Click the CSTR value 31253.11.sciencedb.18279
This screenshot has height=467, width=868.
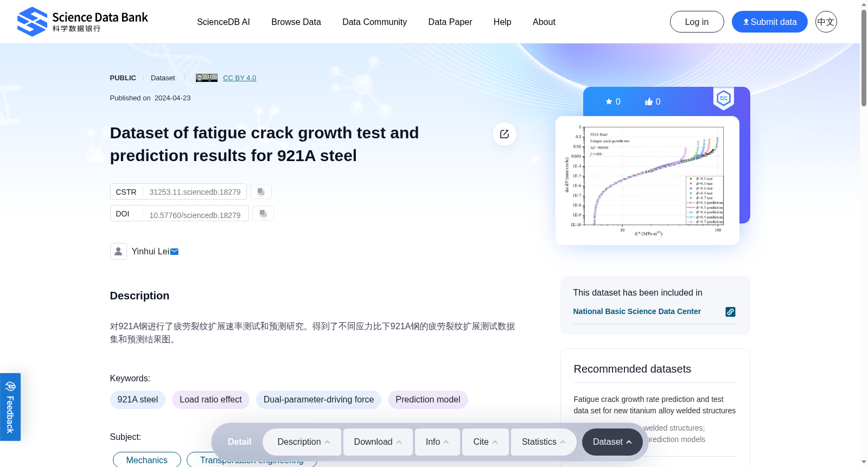(195, 192)
